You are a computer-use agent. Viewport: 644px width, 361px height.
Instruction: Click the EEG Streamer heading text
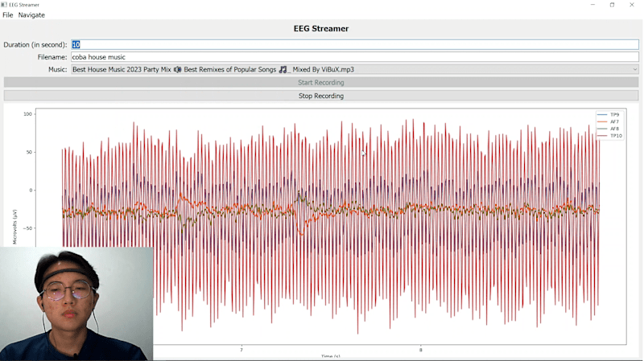320,29
